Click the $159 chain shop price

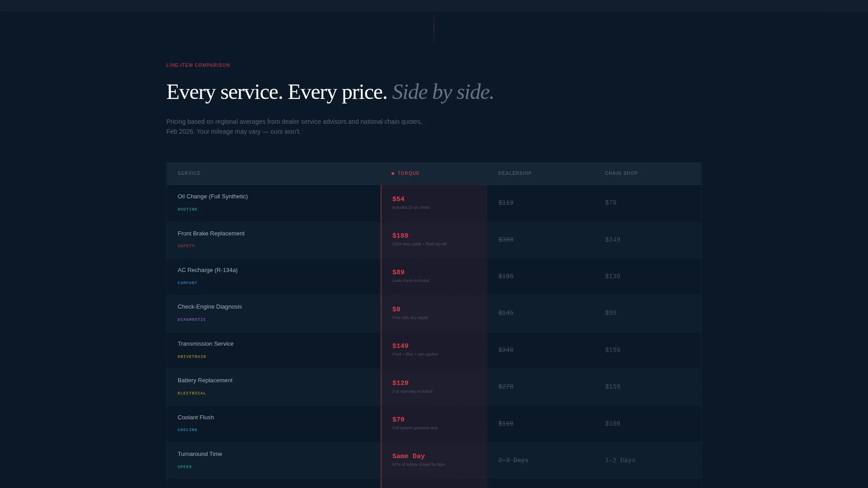613,387
